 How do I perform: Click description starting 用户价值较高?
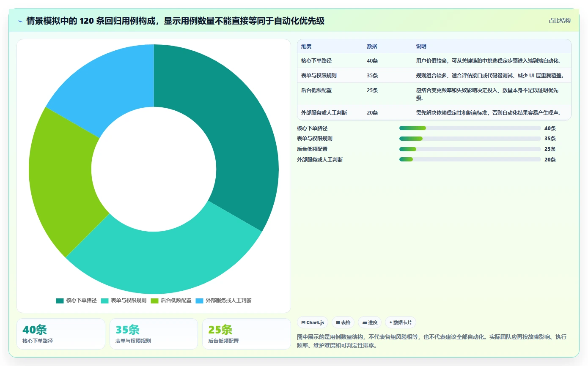[x=489, y=60]
